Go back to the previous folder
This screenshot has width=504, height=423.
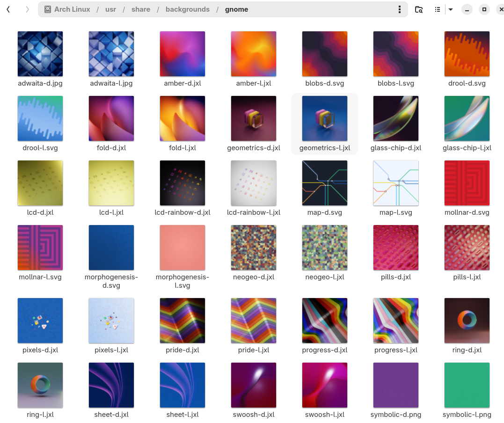(x=8, y=10)
